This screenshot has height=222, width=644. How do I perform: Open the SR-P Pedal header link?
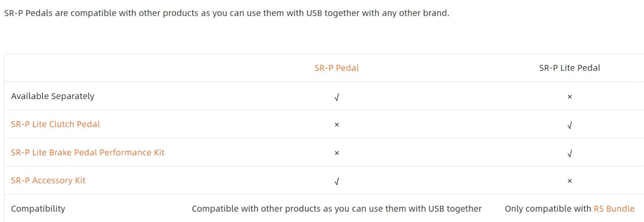click(336, 68)
